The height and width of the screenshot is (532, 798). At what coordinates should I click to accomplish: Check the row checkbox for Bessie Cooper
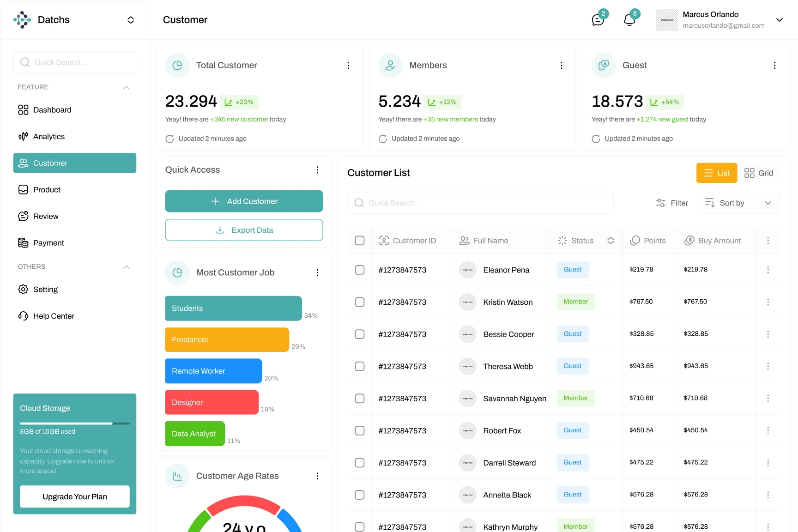pyautogui.click(x=360, y=334)
